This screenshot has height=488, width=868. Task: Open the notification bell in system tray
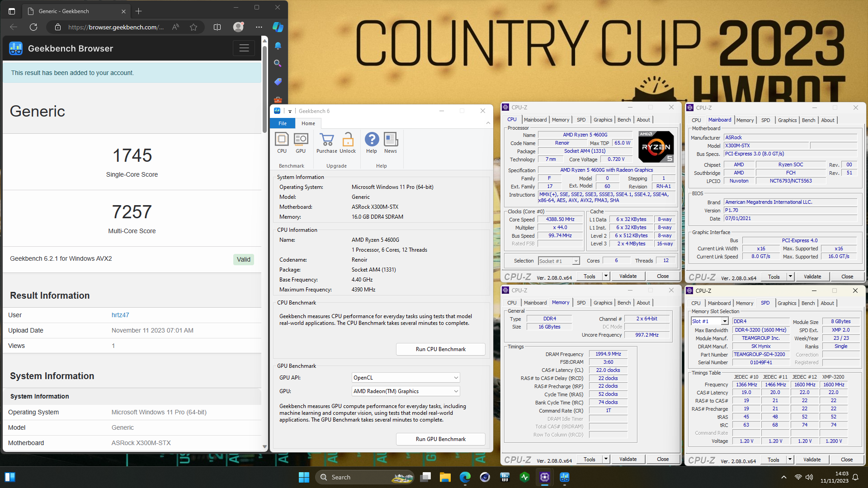coord(855,477)
